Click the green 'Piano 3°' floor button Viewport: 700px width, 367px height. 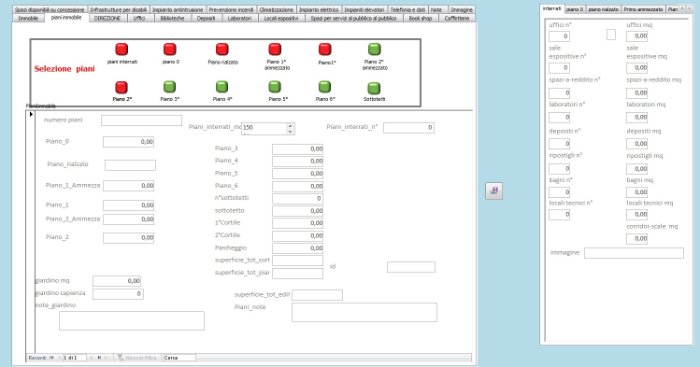pyautogui.click(x=169, y=87)
